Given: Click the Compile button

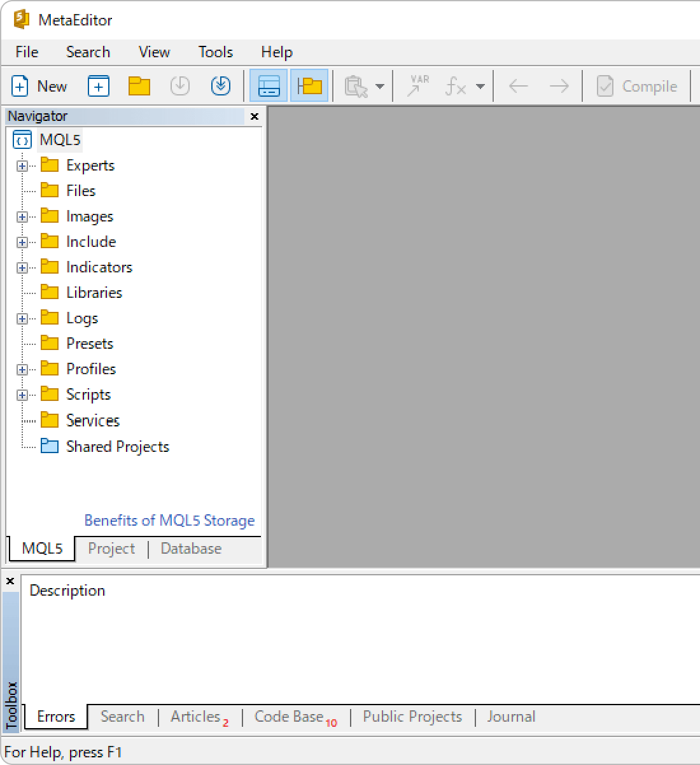Looking at the screenshot, I should pyautogui.click(x=637, y=86).
